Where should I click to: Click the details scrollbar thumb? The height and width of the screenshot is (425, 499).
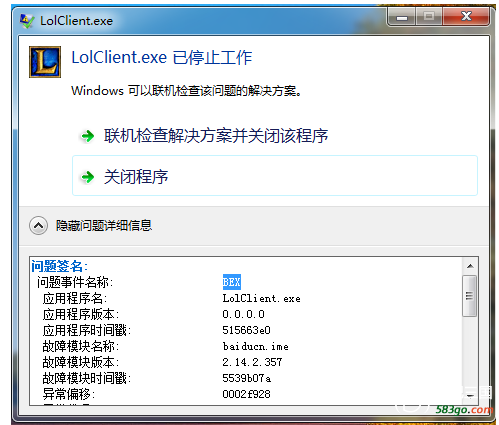pyautogui.click(x=470, y=296)
